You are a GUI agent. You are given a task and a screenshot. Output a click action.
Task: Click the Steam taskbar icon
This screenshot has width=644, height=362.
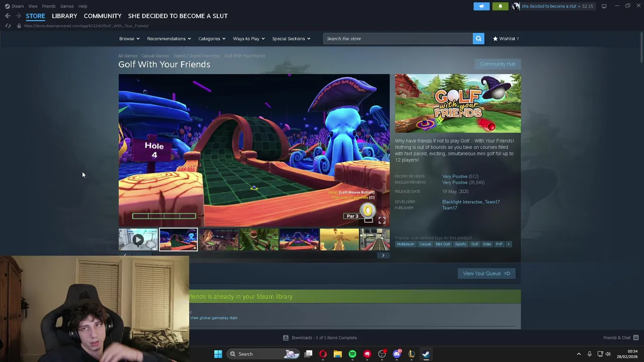tap(426, 354)
